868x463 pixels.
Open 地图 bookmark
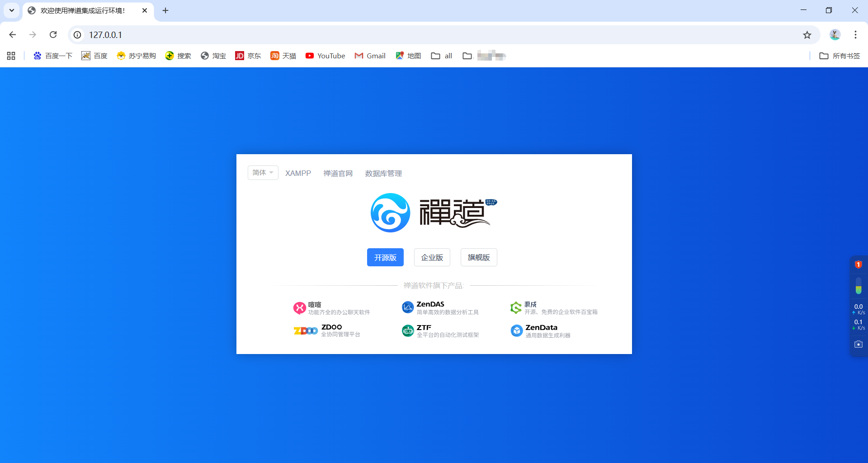tap(408, 56)
